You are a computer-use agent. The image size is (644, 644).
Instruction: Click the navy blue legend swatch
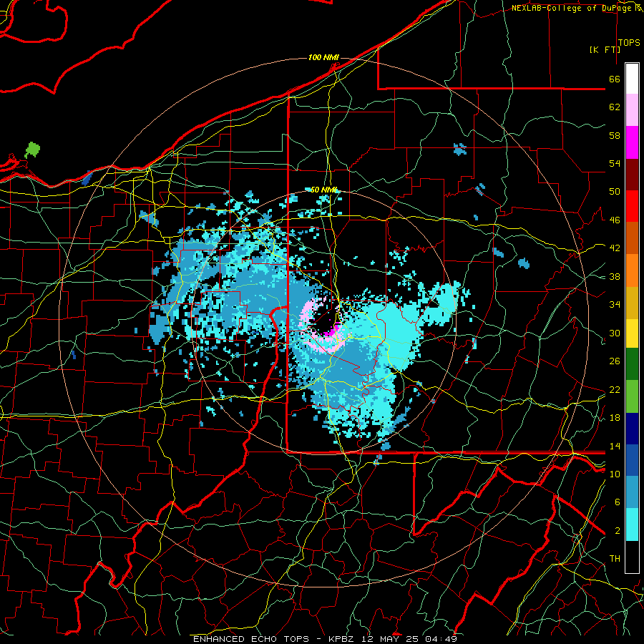[x=632, y=429]
